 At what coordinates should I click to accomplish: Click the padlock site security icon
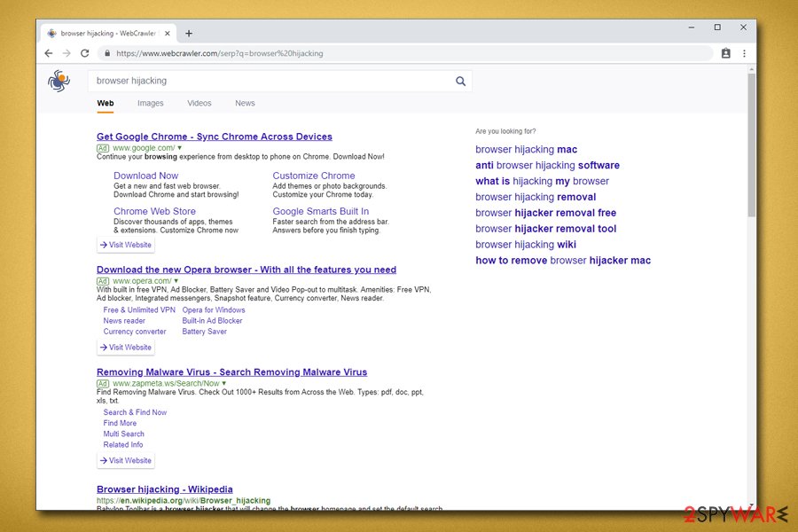pyautogui.click(x=107, y=53)
